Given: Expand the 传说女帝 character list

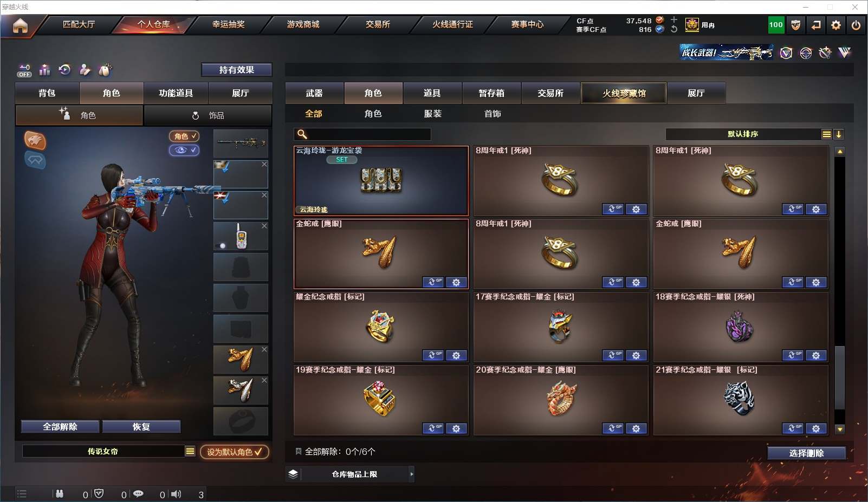Looking at the screenshot, I should point(190,451).
